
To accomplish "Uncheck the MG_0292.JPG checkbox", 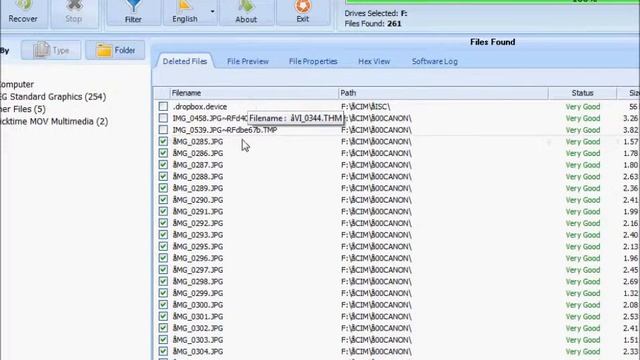I will point(163,223).
